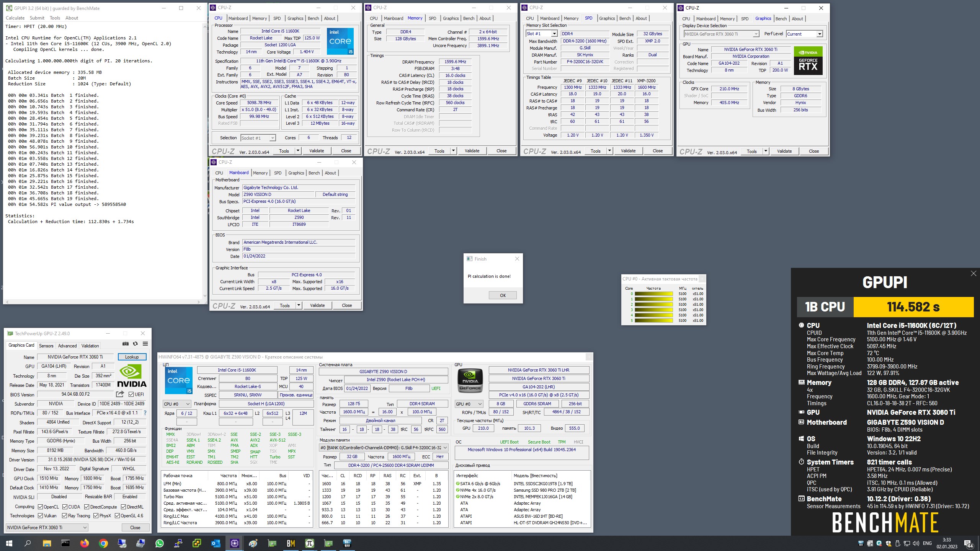
Task: Take a GPU-Z screenshot with camera icon
Action: click(x=125, y=344)
